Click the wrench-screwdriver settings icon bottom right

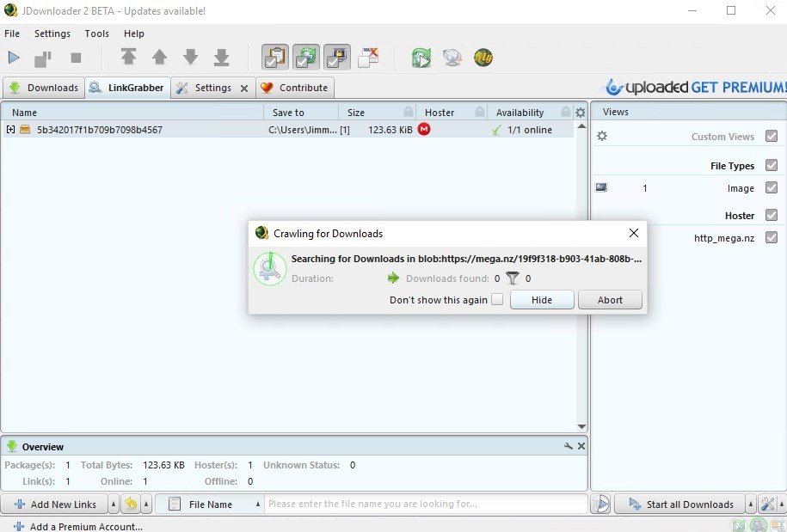767,504
